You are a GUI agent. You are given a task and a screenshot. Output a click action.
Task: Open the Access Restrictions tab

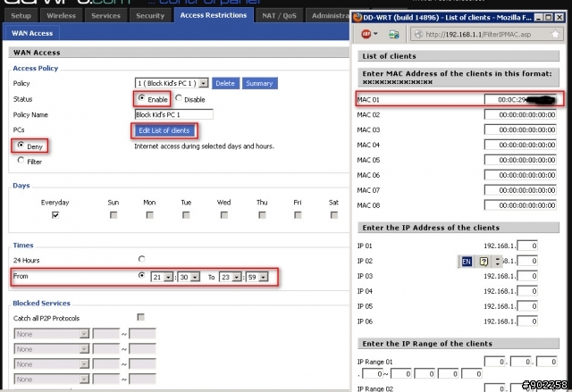click(214, 15)
